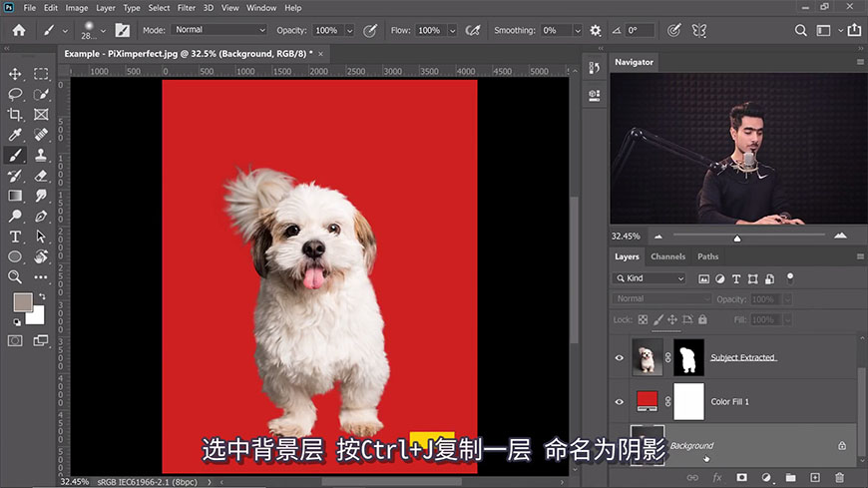The image size is (868, 488).
Task: Select the Ellipse shape tool
Action: 15,256
